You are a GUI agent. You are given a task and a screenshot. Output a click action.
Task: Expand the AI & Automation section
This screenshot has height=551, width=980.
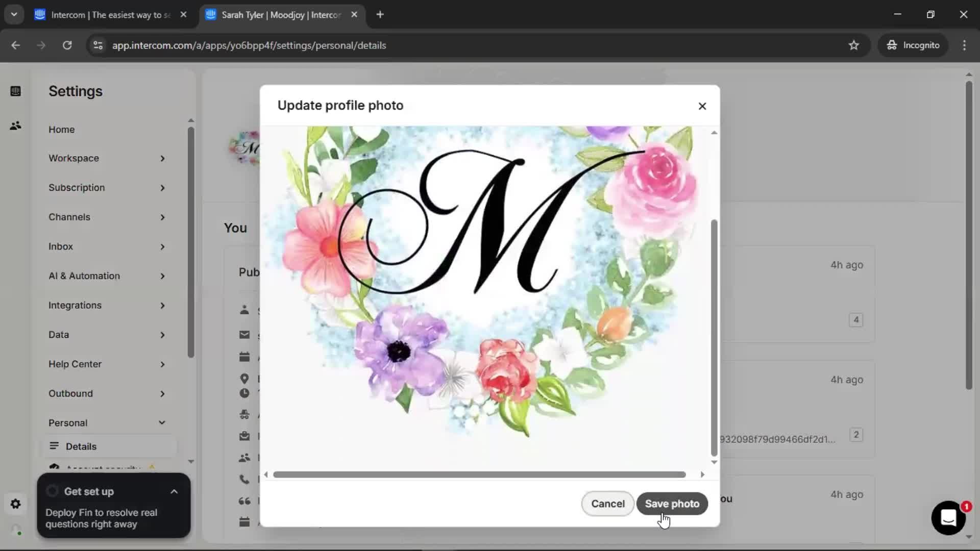(107, 276)
